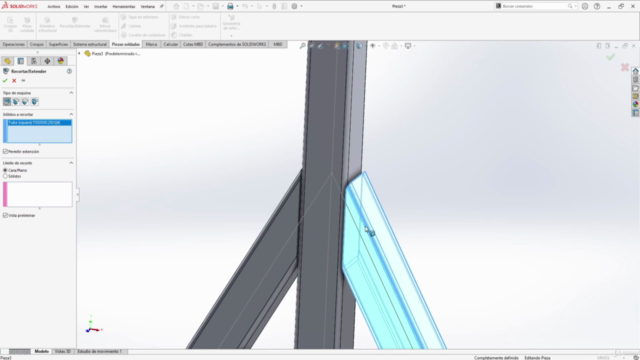Viewport: 640px width, 360px height.
Task: Open the ConfigurationManager tab icon
Action: pyautogui.click(x=34, y=61)
